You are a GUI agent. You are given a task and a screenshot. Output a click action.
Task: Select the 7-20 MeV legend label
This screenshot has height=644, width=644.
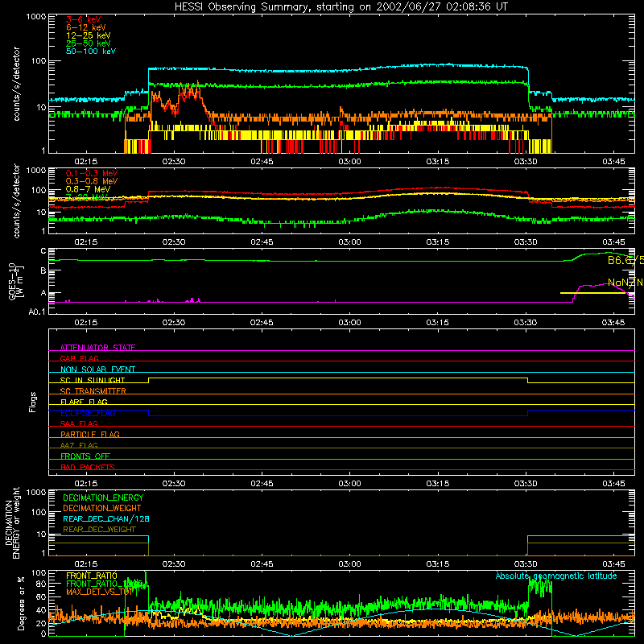(86, 197)
